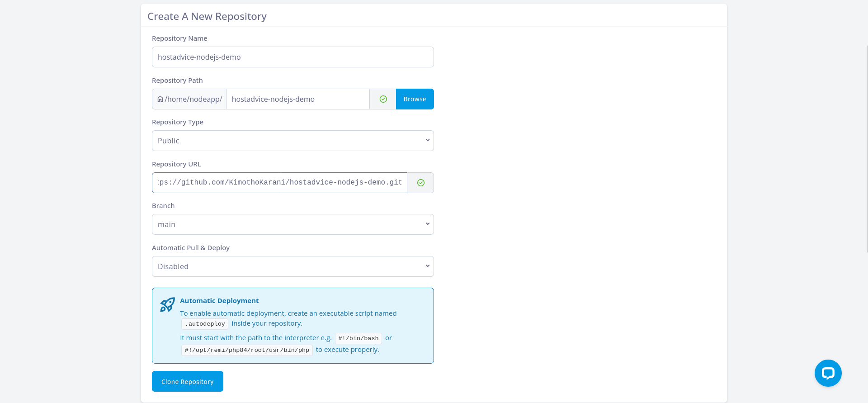Click the green checkmark beside Repository URL
The image size is (868, 403).
[x=421, y=183]
